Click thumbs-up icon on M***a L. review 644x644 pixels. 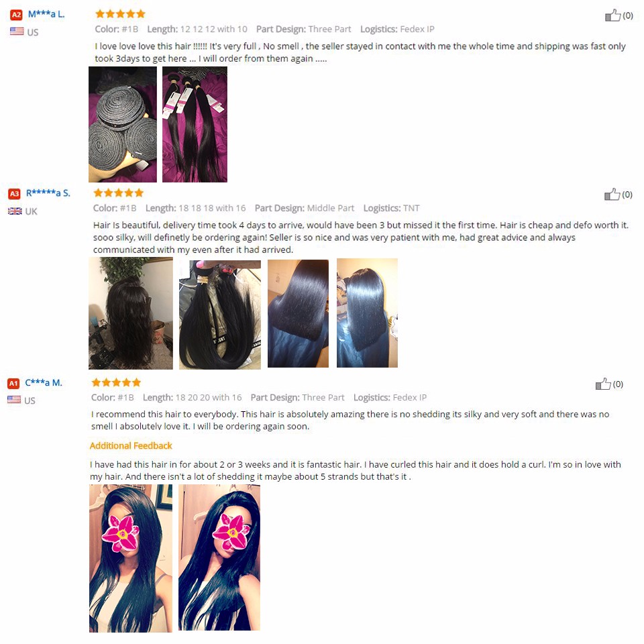pos(612,15)
